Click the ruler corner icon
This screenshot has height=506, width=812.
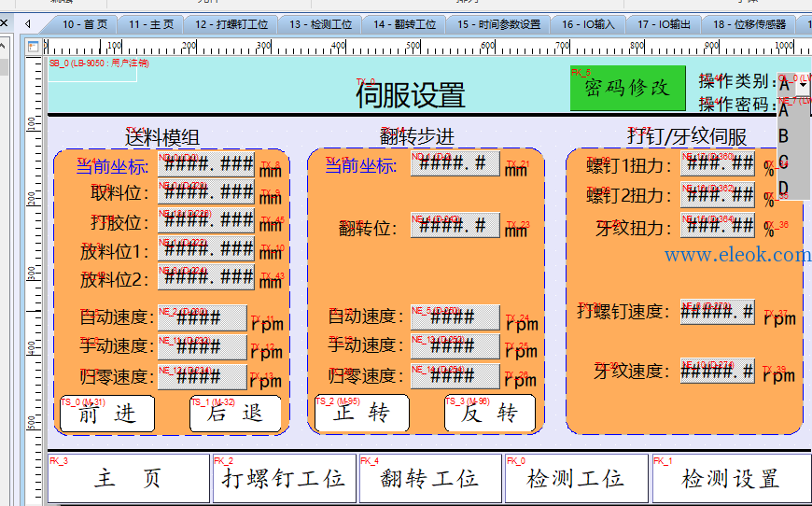pos(34,47)
